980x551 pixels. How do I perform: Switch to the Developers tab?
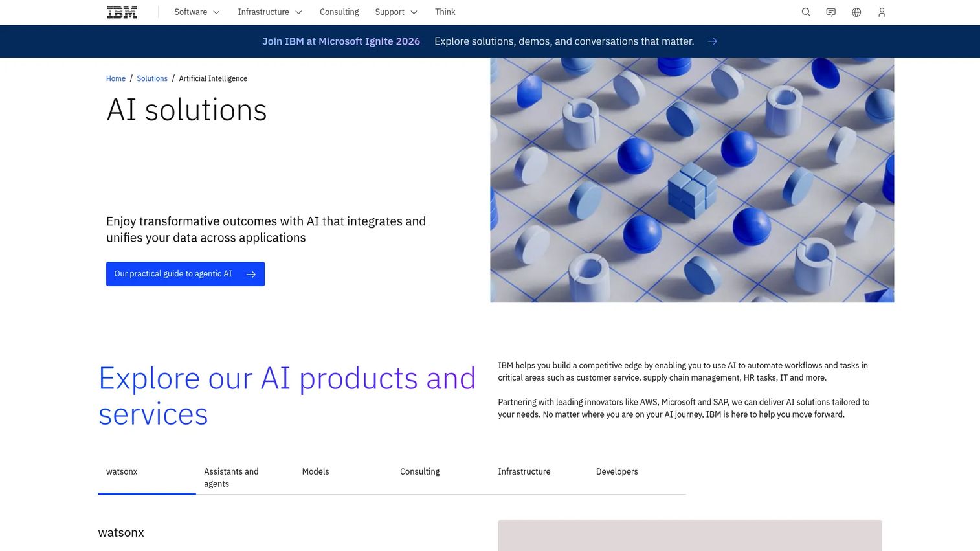coord(637,478)
